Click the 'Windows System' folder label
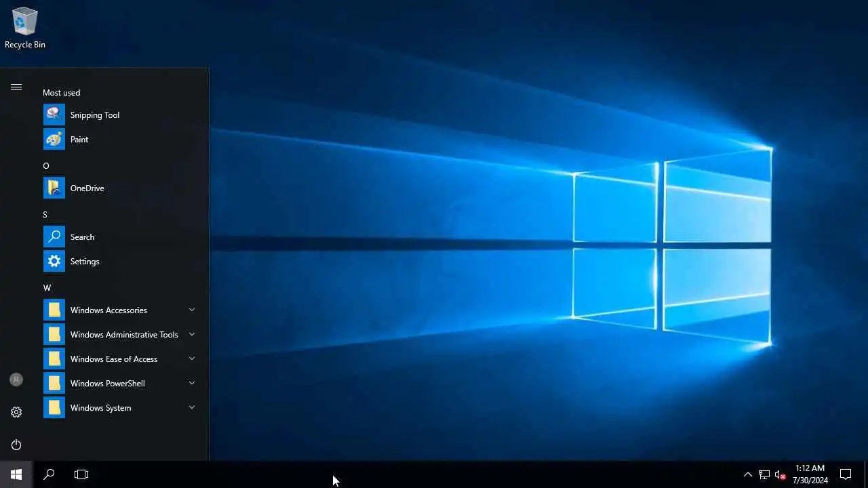868x488 pixels. (x=101, y=408)
